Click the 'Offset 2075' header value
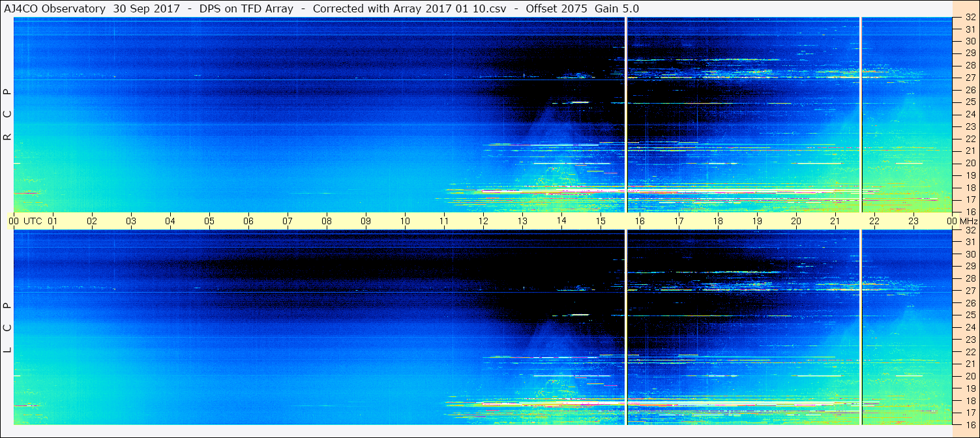Viewport: 980px width, 438px height. (557, 9)
